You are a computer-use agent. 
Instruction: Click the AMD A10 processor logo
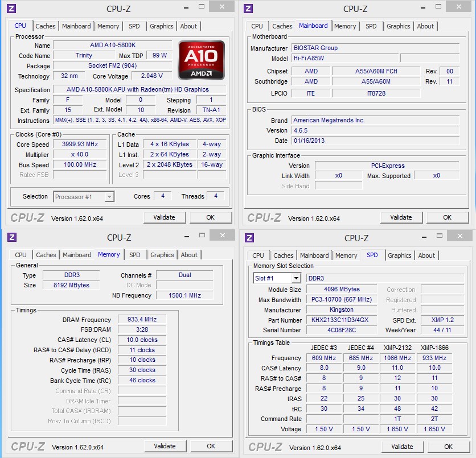click(201, 60)
